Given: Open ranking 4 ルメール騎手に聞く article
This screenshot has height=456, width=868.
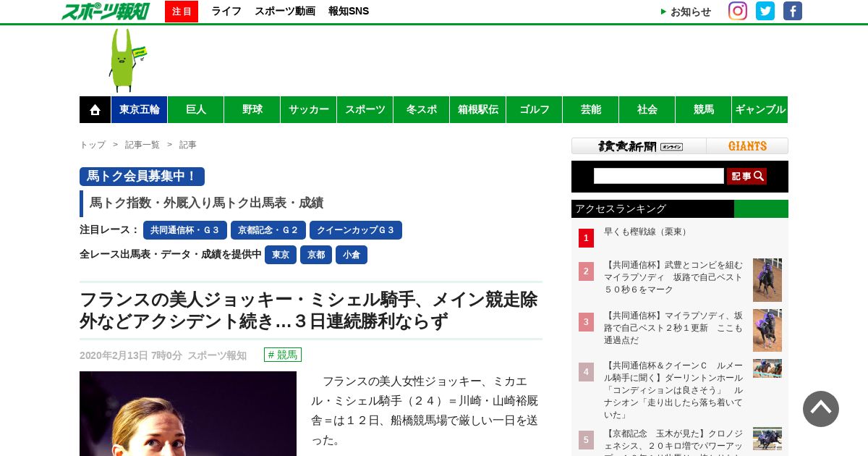Looking at the screenshot, I should pos(673,390).
